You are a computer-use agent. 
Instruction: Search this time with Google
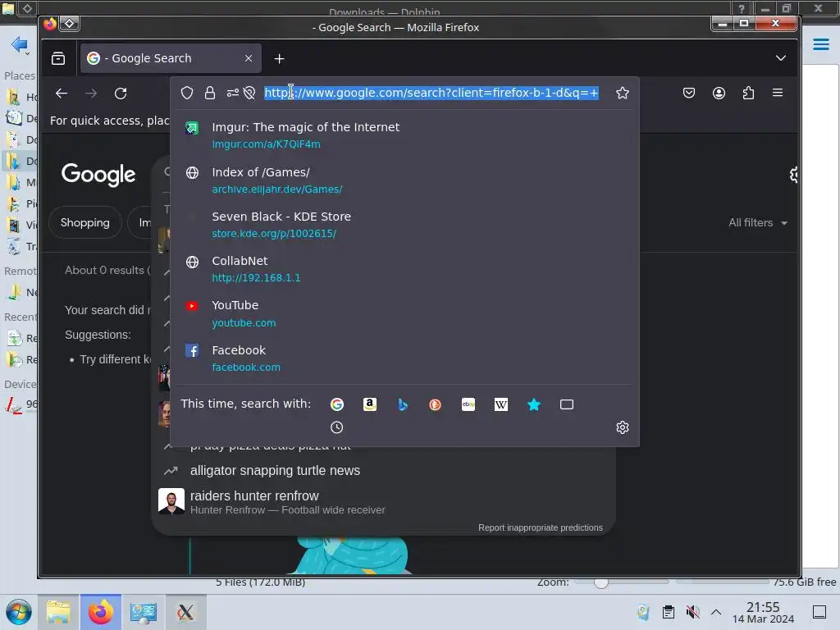pyautogui.click(x=337, y=404)
